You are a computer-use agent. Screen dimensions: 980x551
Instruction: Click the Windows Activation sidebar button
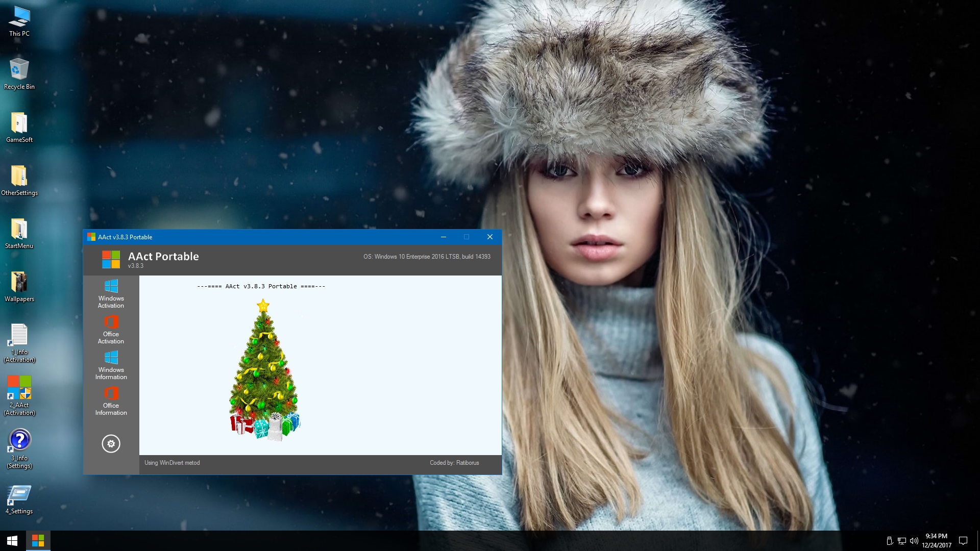pos(111,294)
